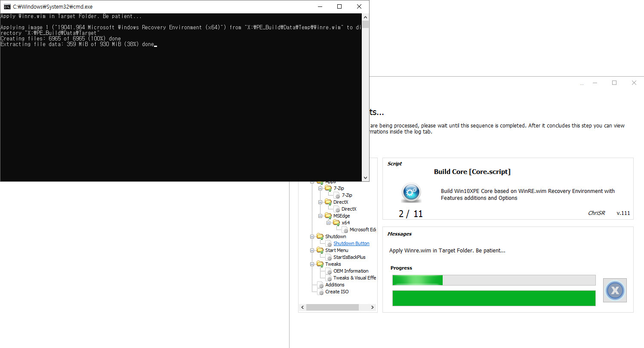Click the upper script progress bar

pos(494,280)
